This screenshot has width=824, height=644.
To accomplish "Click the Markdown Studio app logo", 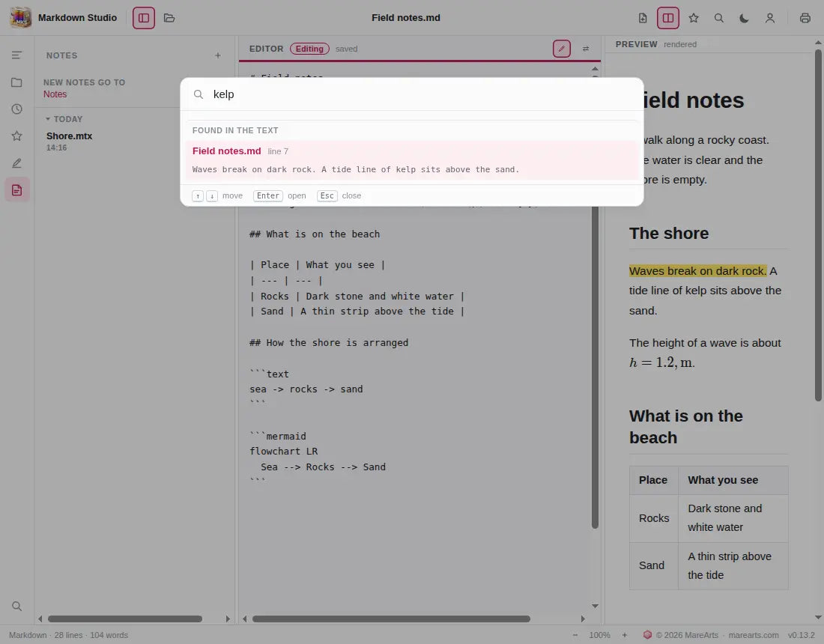I will pyautogui.click(x=20, y=18).
